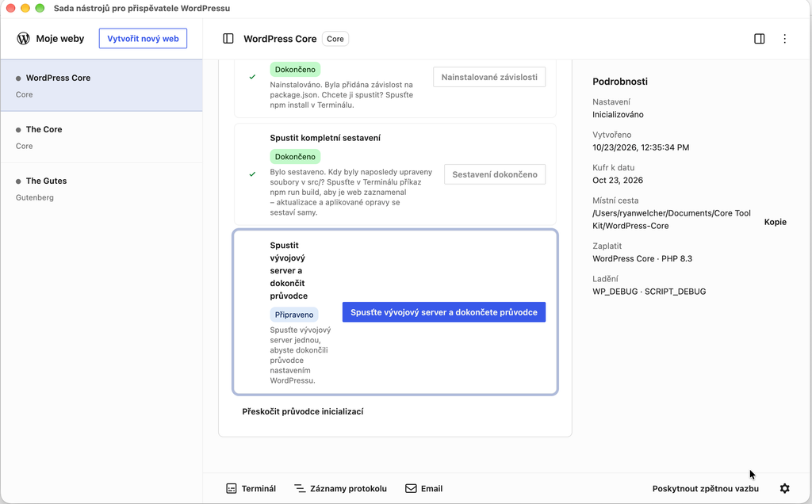This screenshot has width=812, height=504.
Task: Click the WordPress Core page title
Action: tap(280, 39)
